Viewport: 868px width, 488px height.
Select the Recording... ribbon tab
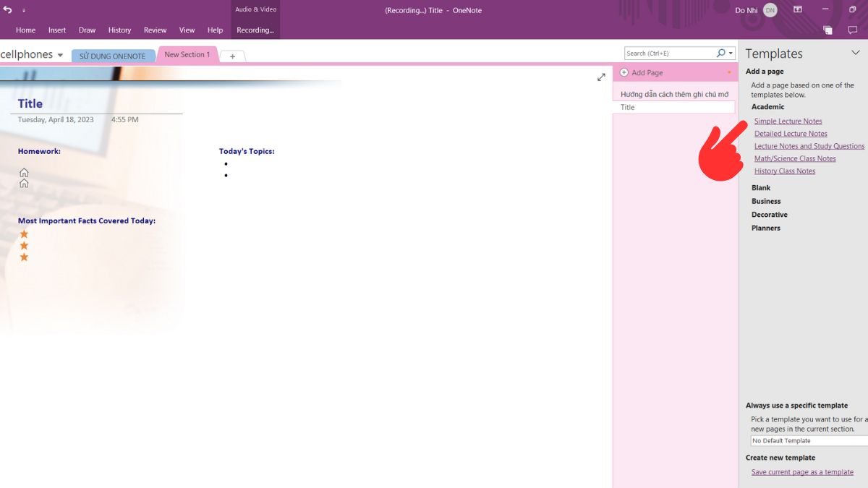[255, 30]
